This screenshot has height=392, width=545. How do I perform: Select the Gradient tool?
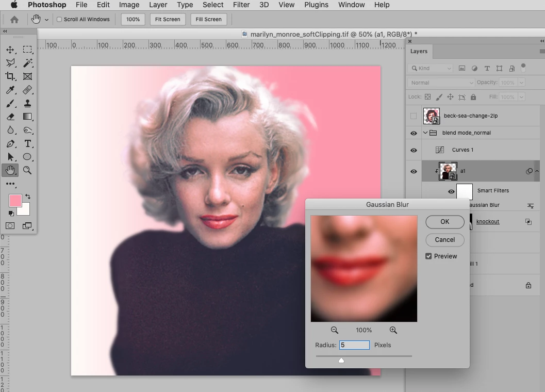tap(27, 117)
